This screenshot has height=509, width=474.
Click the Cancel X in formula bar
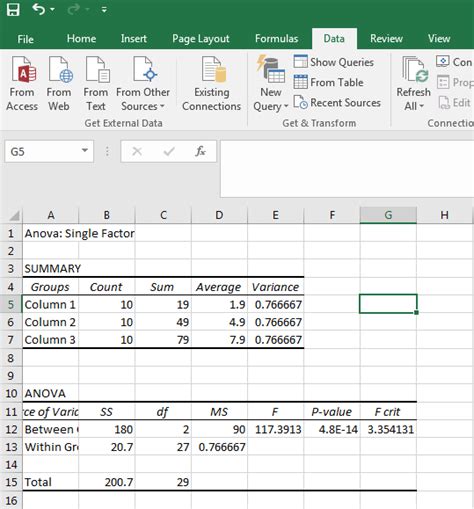click(x=137, y=152)
